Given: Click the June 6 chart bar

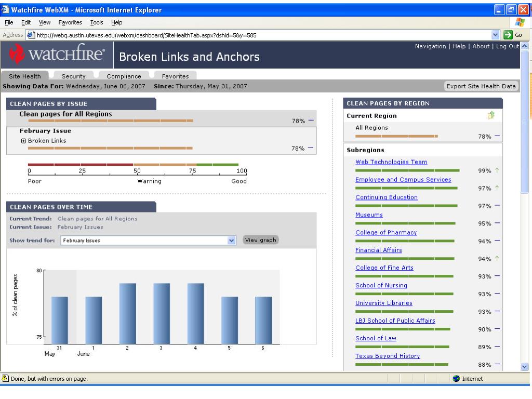Looking at the screenshot, I should 263,320.
